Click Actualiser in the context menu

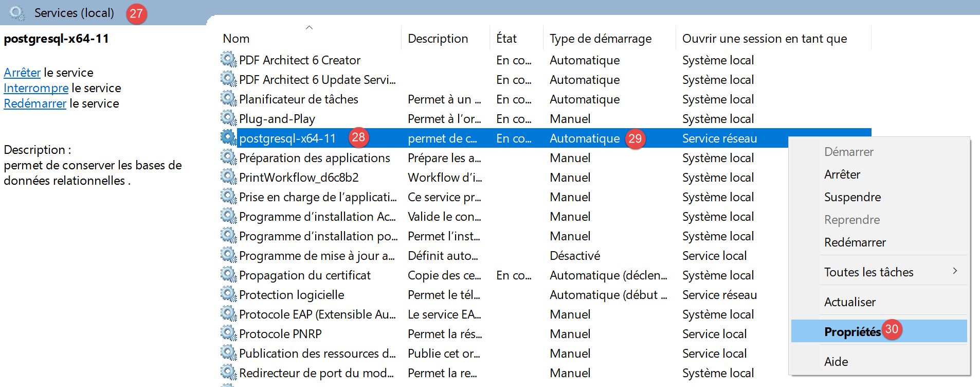(x=849, y=302)
